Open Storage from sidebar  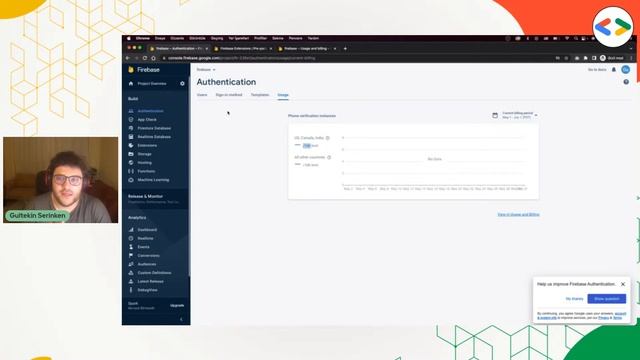click(x=144, y=154)
